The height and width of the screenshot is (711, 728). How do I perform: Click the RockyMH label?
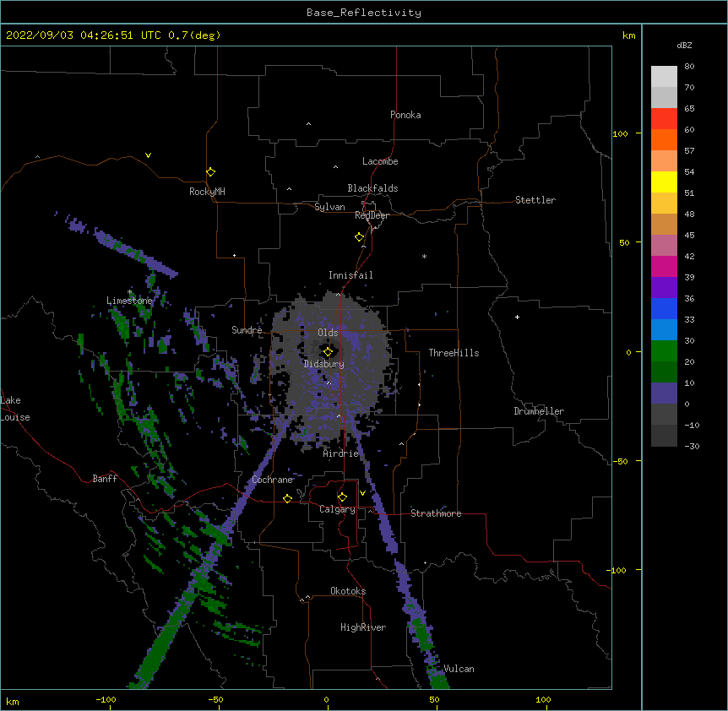207,192
